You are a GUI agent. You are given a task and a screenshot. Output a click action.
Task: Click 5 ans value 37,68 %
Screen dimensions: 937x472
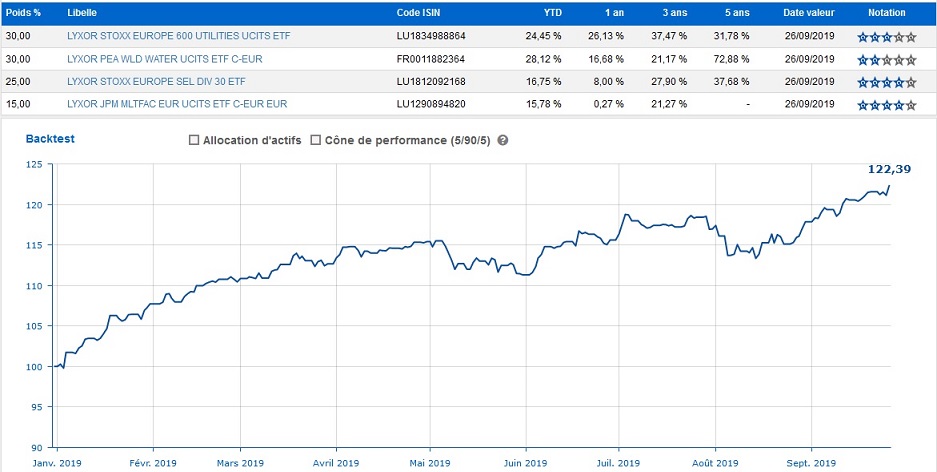pyautogui.click(x=731, y=81)
